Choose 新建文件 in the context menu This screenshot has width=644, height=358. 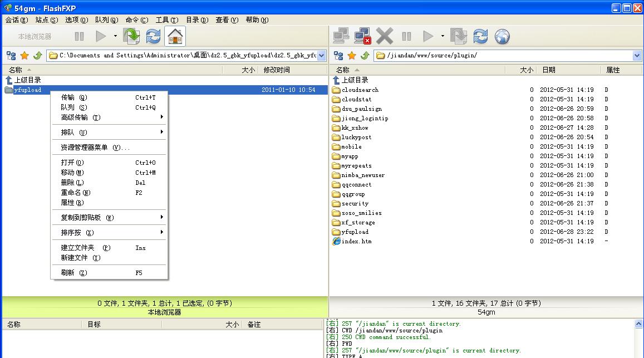pyautogui.click(x=109, y=258)
